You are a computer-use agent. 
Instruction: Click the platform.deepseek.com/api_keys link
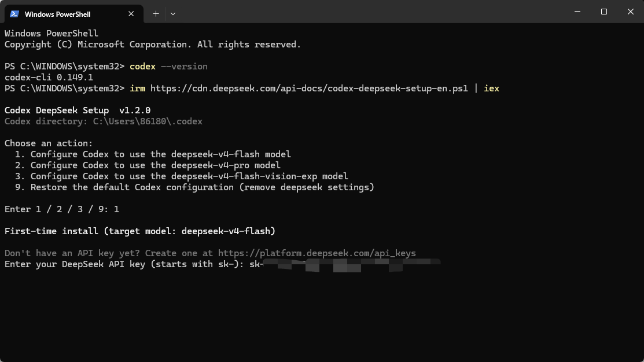317,253
